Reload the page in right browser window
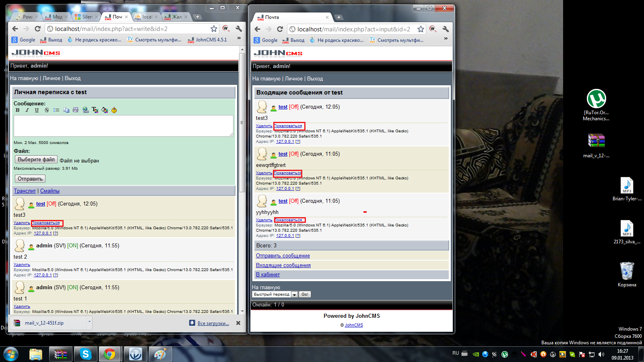 click(x=280, y=29)
